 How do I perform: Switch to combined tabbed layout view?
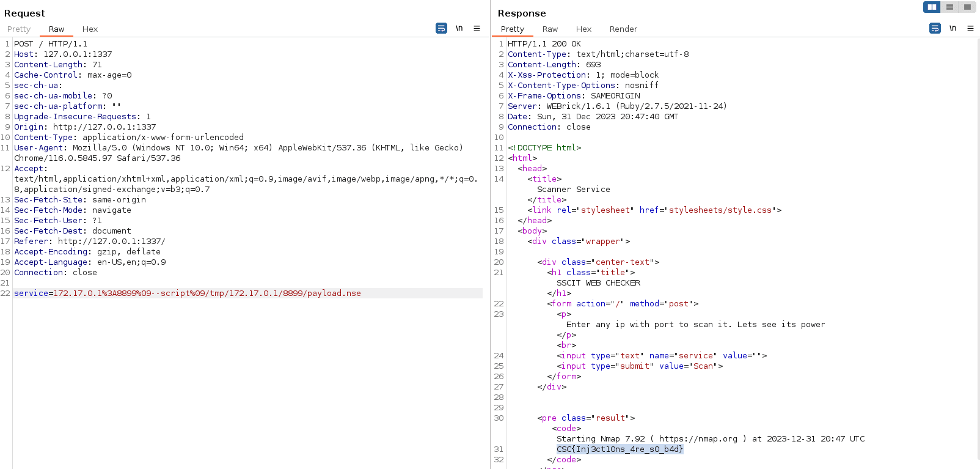coord(967,7)
